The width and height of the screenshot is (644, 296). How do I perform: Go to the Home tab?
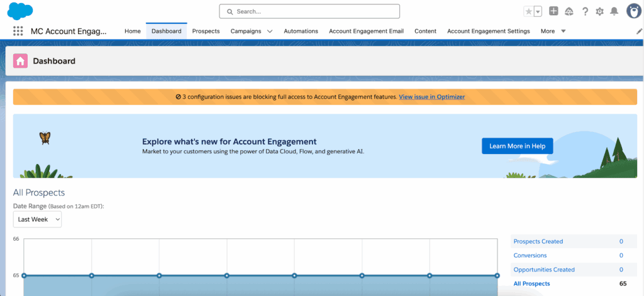point(133,31)
